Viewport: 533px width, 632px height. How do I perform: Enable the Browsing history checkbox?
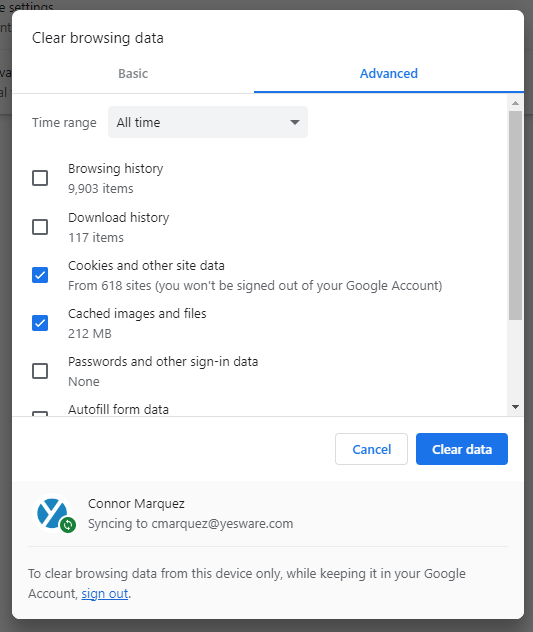pos(40,178)
